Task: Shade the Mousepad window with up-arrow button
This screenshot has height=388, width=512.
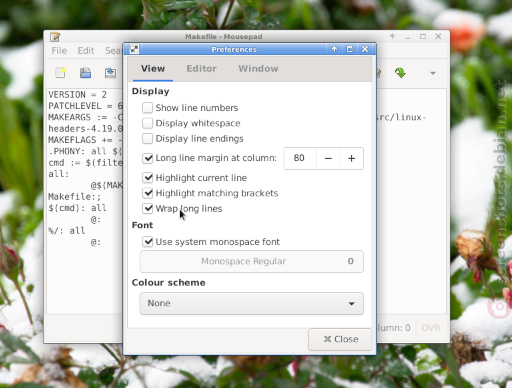Action: 392,36
